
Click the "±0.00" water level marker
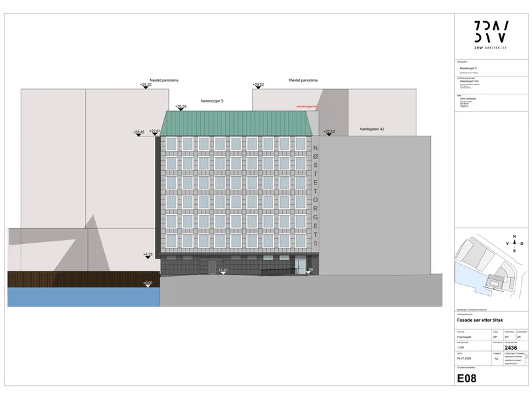148,284
